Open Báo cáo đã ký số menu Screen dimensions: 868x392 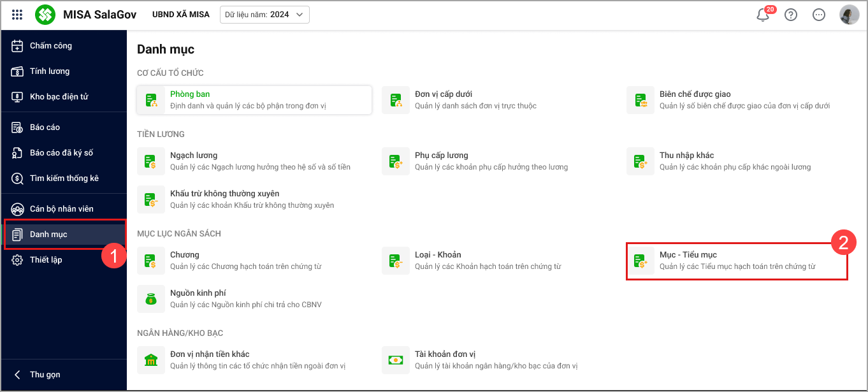coord(61,153)
